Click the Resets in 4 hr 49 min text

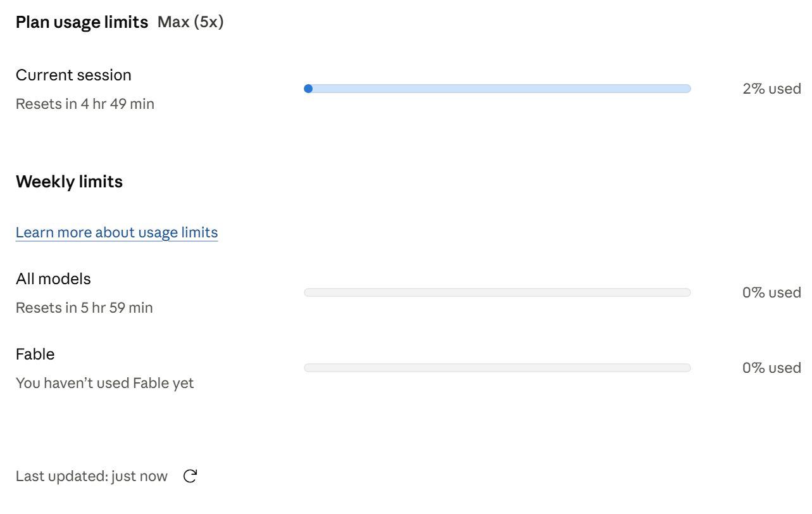click(85, 104)
